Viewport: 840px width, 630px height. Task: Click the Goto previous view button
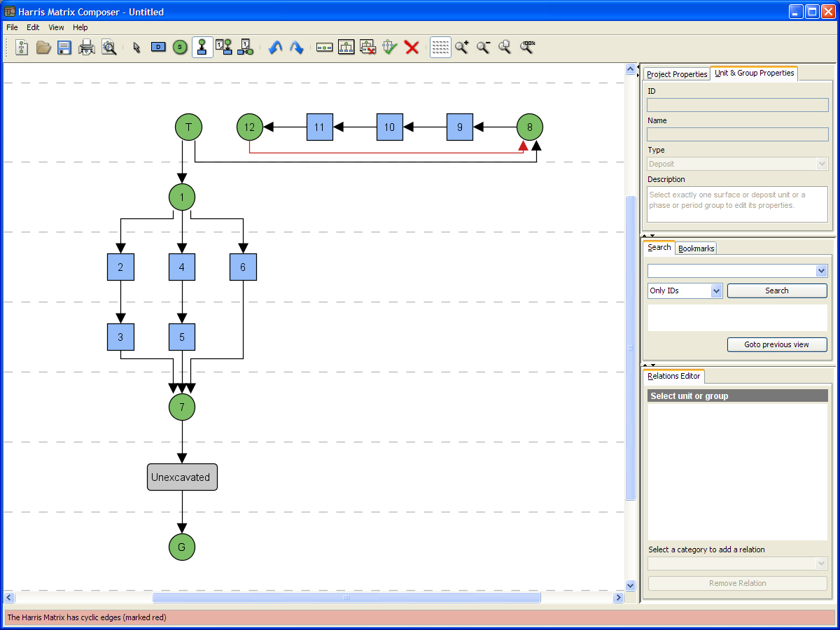point(777,344)
